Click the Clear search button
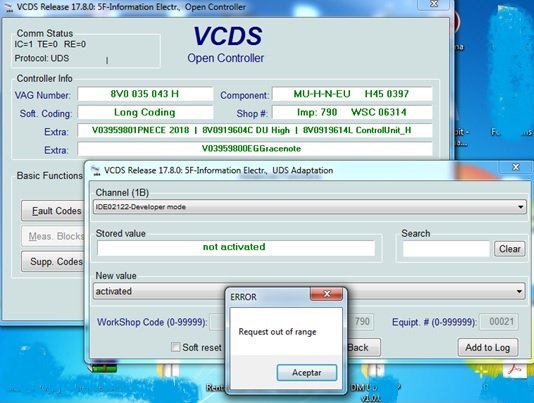The height and width of the screenshot is (403, 534). (x=509, y=249)
